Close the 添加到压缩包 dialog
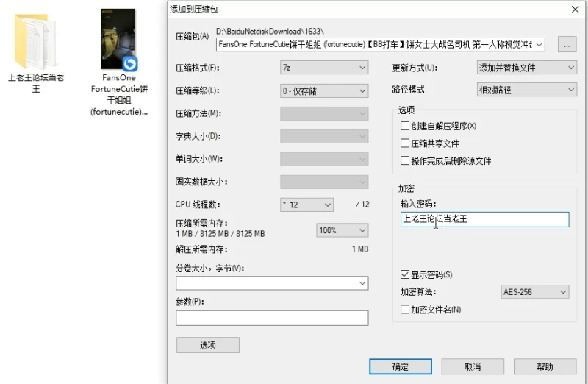The width and height of the screenshot is (588, 384). tap(576, 10)
